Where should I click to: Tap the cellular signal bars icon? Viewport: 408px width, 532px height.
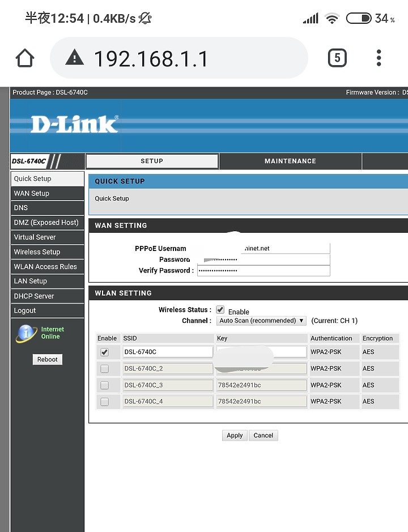[x=311, y=18]
